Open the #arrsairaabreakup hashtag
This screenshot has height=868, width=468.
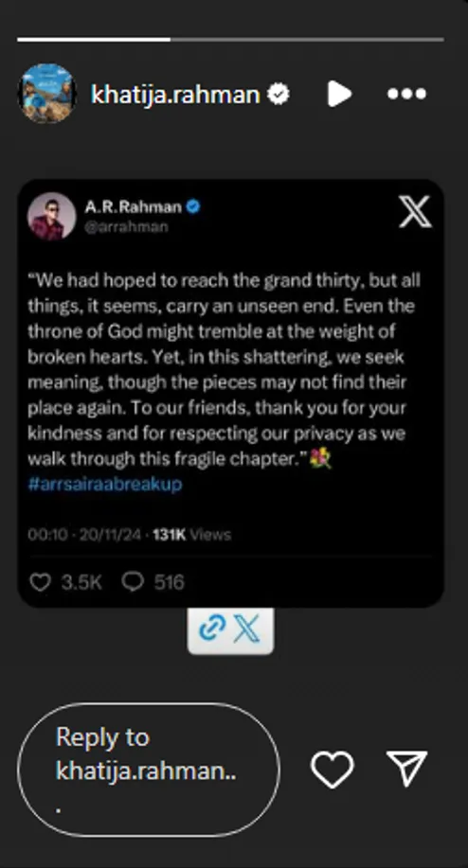click(104, 485)
